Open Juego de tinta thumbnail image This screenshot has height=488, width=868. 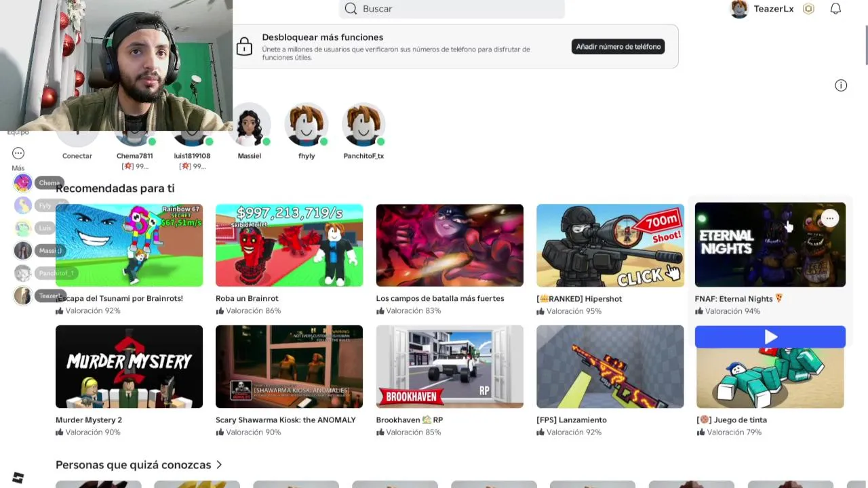click(x=770, y=378)
